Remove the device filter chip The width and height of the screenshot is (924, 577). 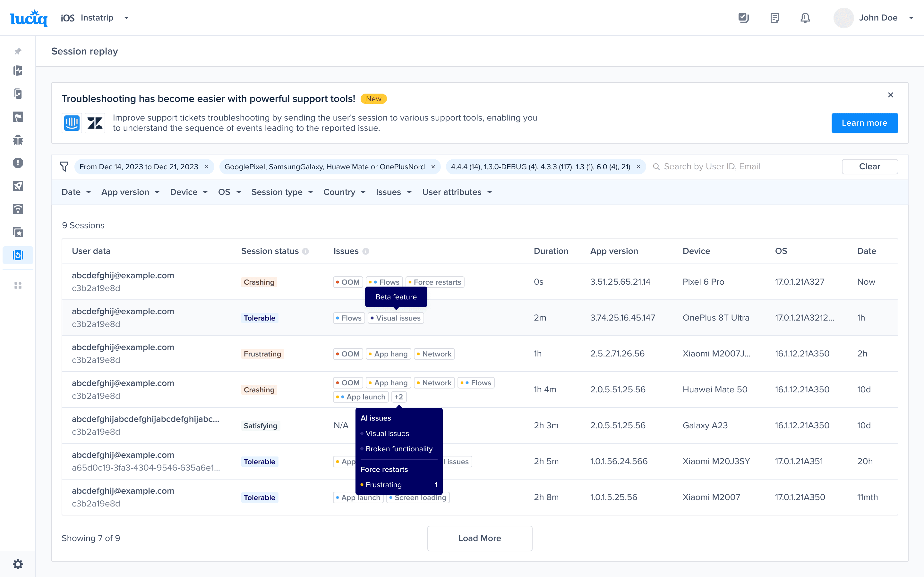(x=433, y=167)
